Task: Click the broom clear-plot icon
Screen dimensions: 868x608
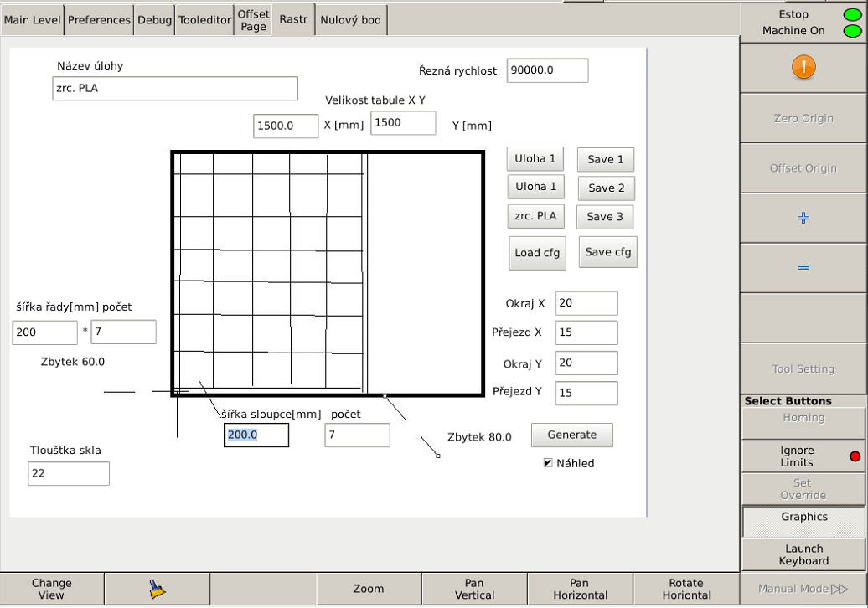Action: coord(157,590)
